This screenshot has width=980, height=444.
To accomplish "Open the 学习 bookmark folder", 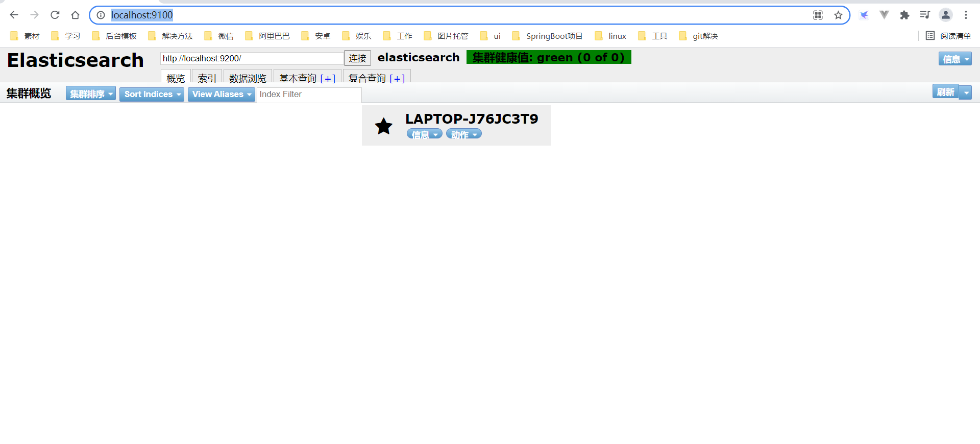I will click(x=66, y=36).
